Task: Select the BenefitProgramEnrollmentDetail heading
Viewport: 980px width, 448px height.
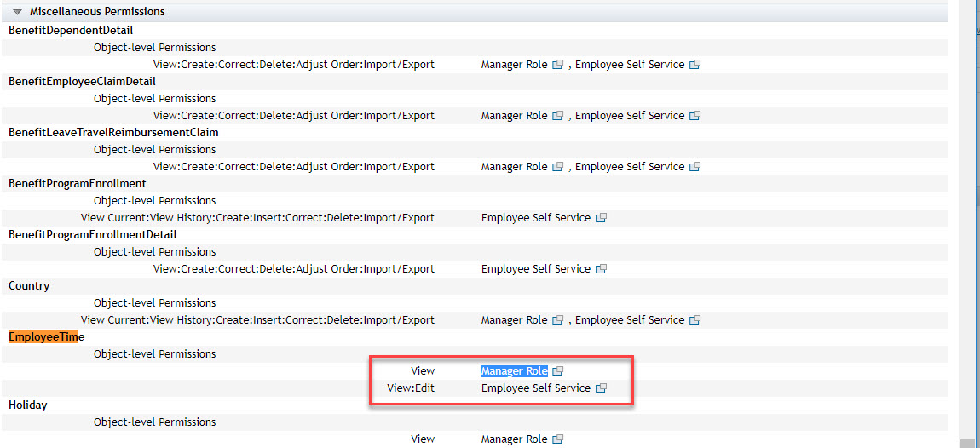Action: [x=93, y=234]
